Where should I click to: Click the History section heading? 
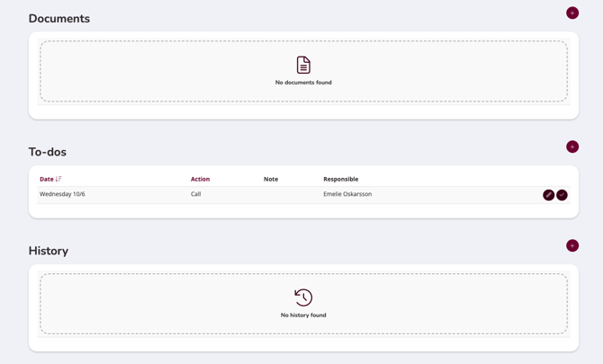pos(49,251)
